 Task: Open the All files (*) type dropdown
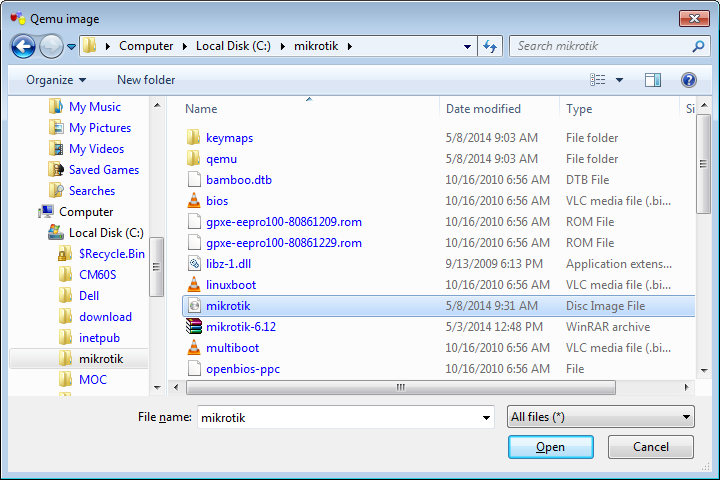pos(601,417)
